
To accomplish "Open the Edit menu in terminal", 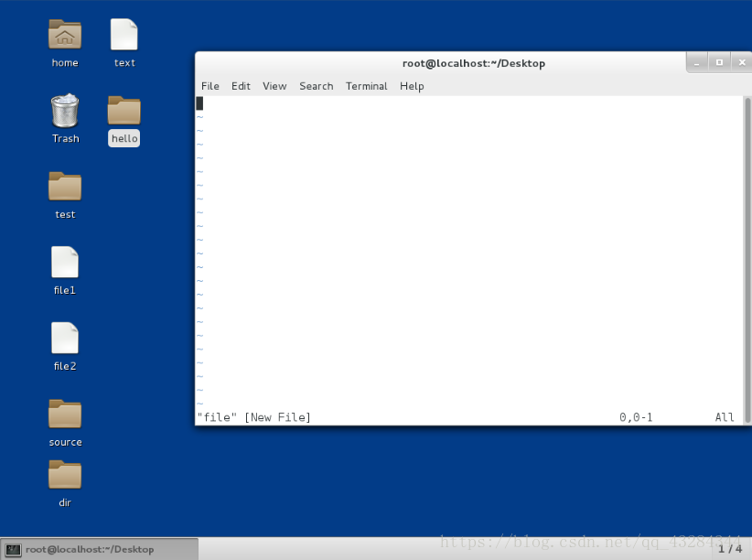I will [241, 86].
